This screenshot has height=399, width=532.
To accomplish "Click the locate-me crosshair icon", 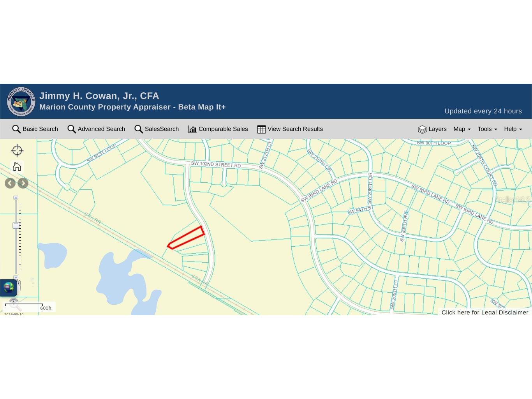I will [17, 150].
